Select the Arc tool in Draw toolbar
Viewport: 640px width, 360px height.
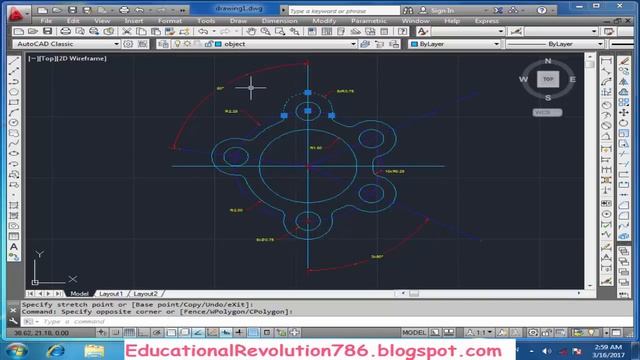click(14, 112)
